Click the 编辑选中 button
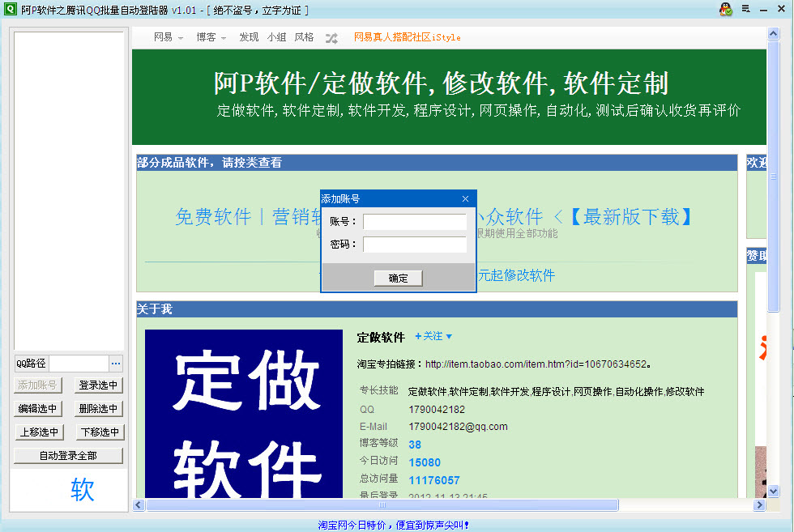The width and height of the screenshot is (794, 532). [38, 408]
